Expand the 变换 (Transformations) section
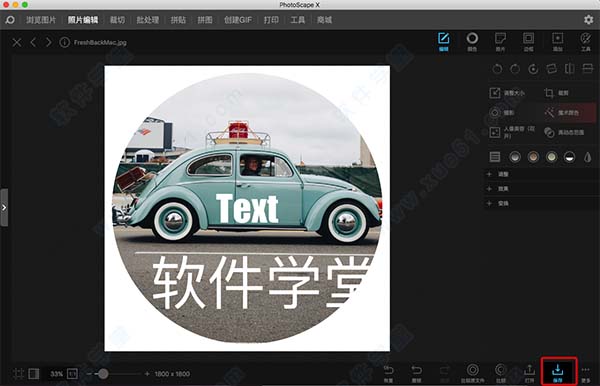The height and width of the screenshot is (386, 600). pyautogui.click(x=541, y=203)
